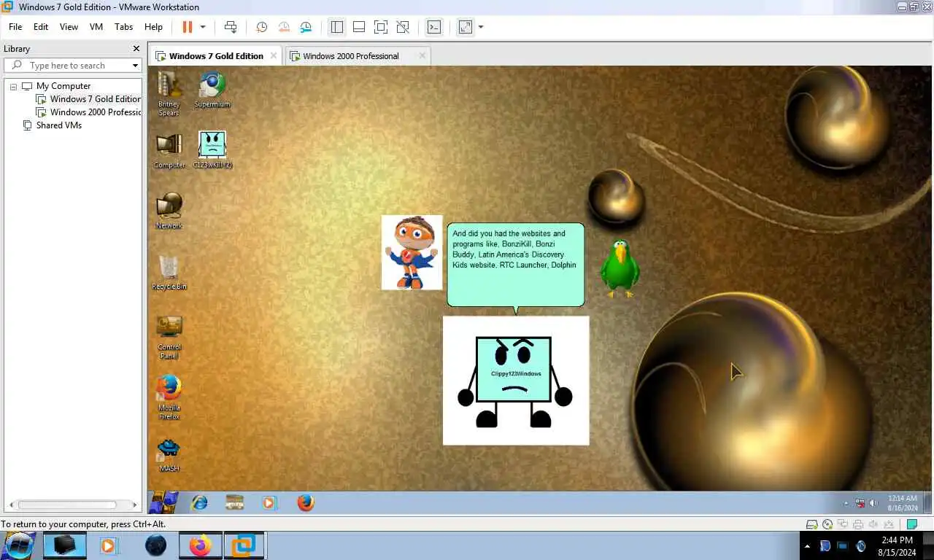Click Send Ctrl+Alt+Del toolbar icon
Screen dimensions: 934x560
click(231, 27)
